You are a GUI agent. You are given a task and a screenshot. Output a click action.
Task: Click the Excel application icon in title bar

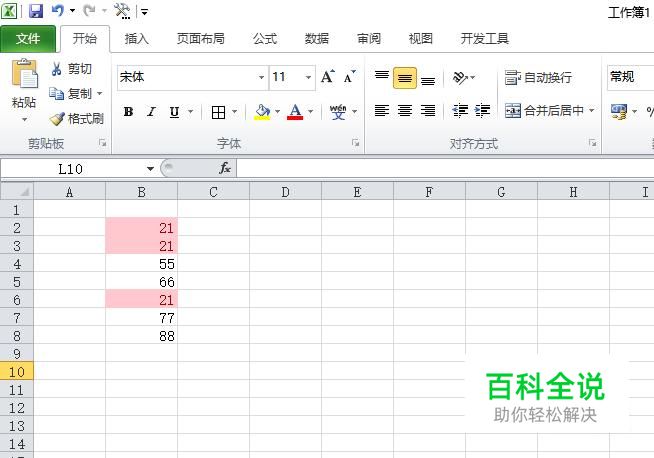(9, 11)
